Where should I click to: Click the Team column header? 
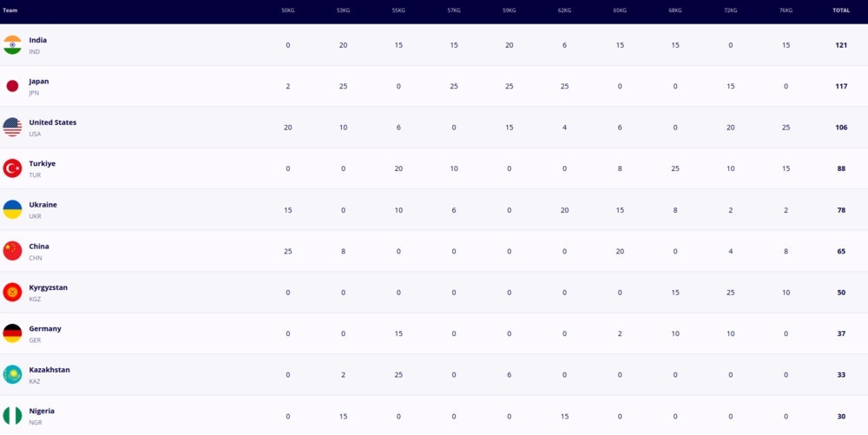[x=10, y=10]
